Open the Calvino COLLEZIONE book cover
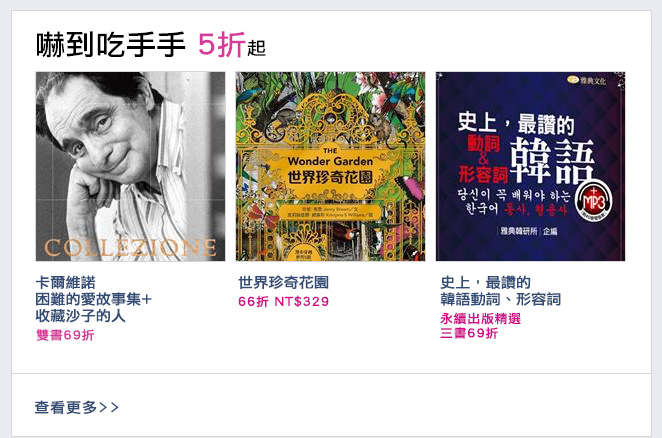 (x=130, y=166)
